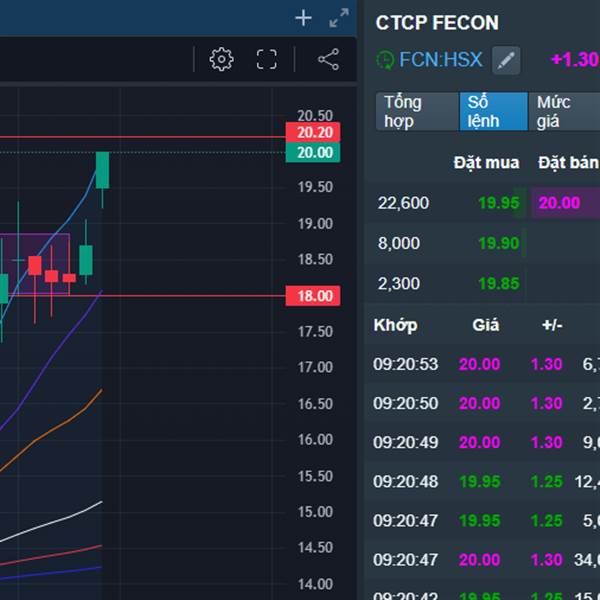
Task: Expand the chart panel with diagonal arrows icon
Action: coord(339,18)
